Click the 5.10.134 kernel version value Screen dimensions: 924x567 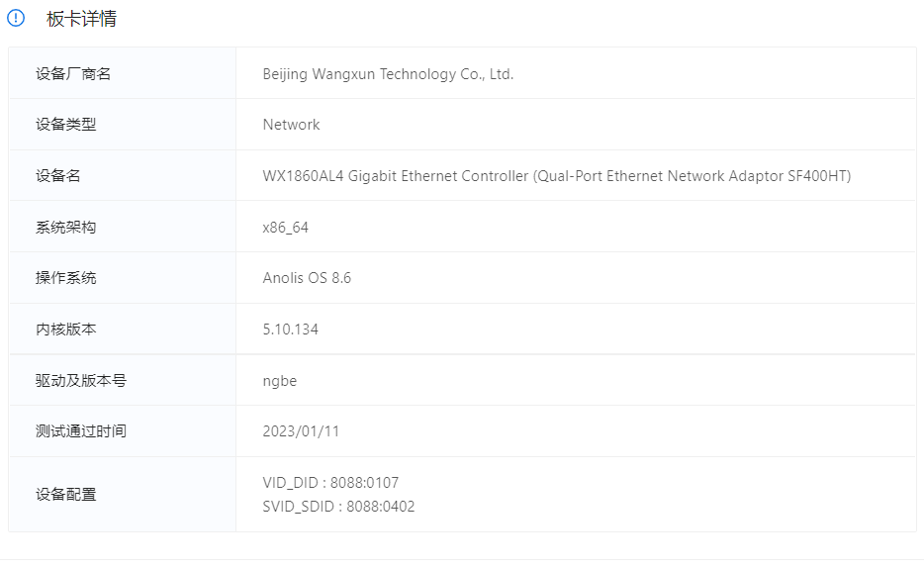pos(290,330)
